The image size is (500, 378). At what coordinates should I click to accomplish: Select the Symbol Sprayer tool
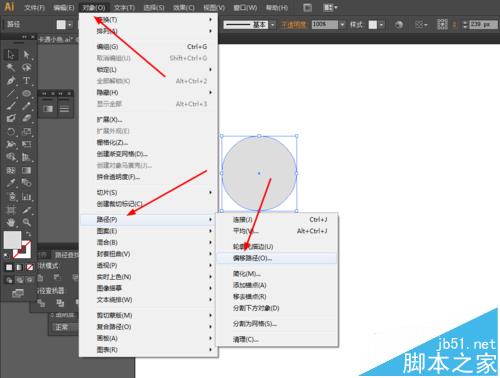pyautogui.click(x=11, y=196)
